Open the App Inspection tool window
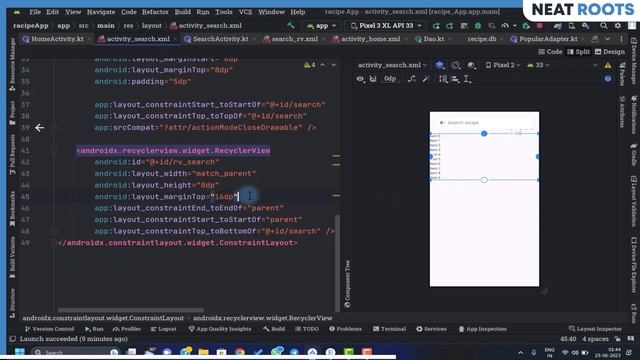640x360 pixels. [482, 329]
